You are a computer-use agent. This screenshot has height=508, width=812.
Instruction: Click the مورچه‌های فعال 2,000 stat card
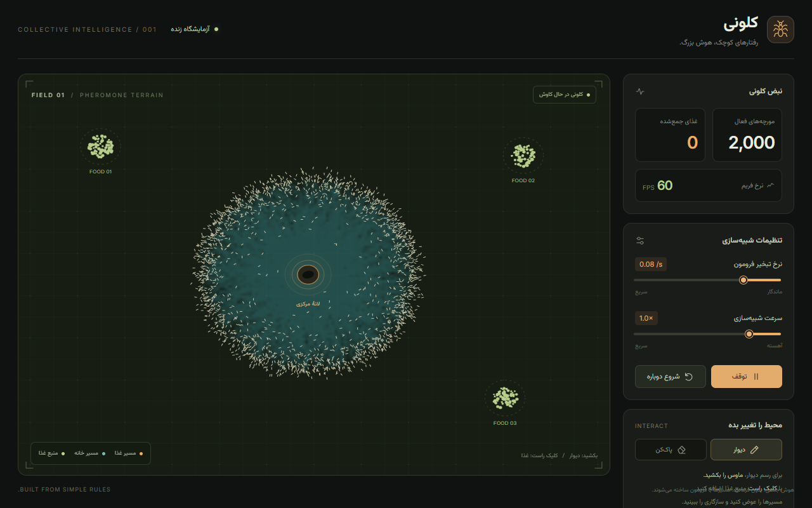[x=747, y=135]
